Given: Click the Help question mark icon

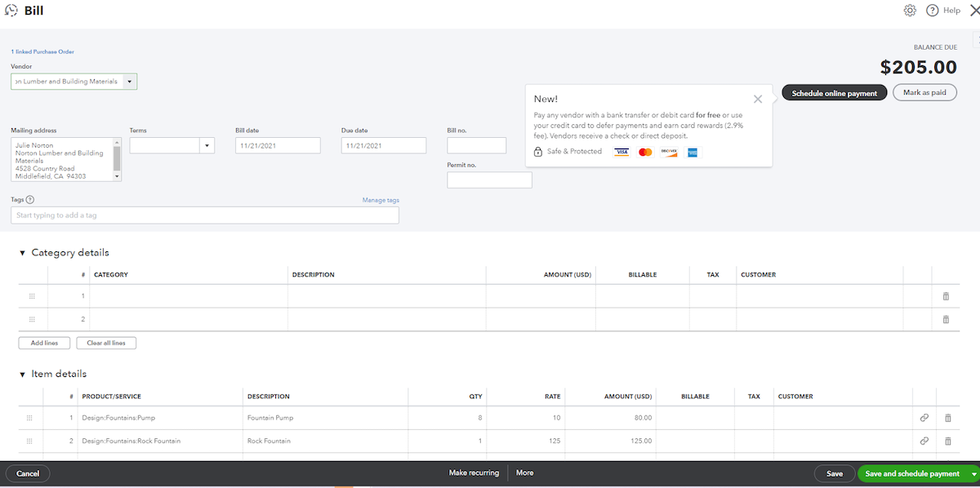Looking at the screenshot, I should pos(932,10).
